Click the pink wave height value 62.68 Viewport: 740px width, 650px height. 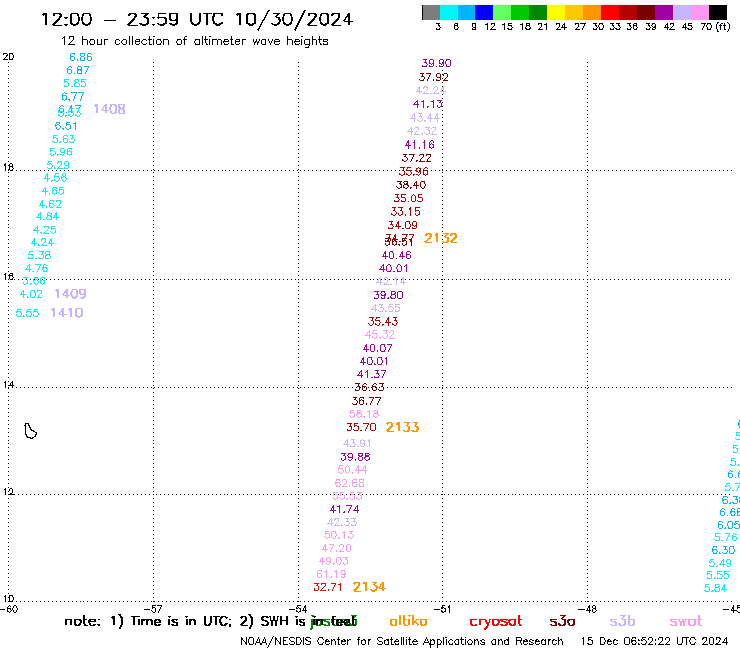click(349, 483)
